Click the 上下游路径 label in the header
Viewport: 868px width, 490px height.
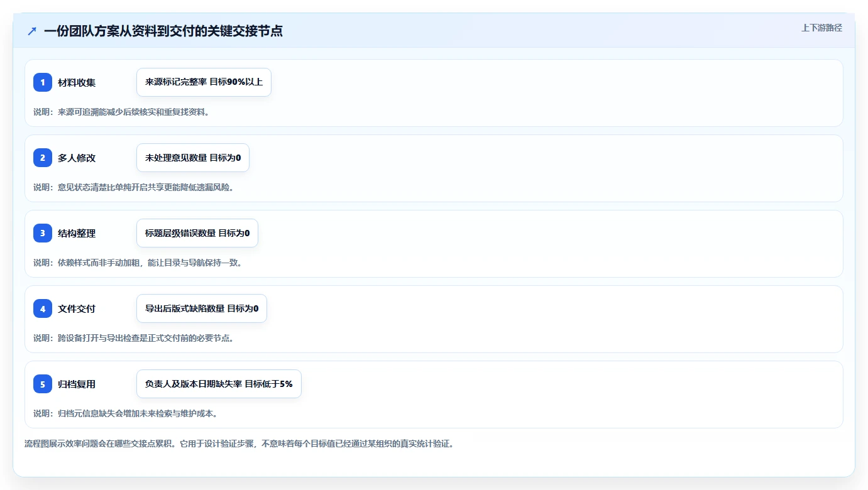(x=821, y=28)
